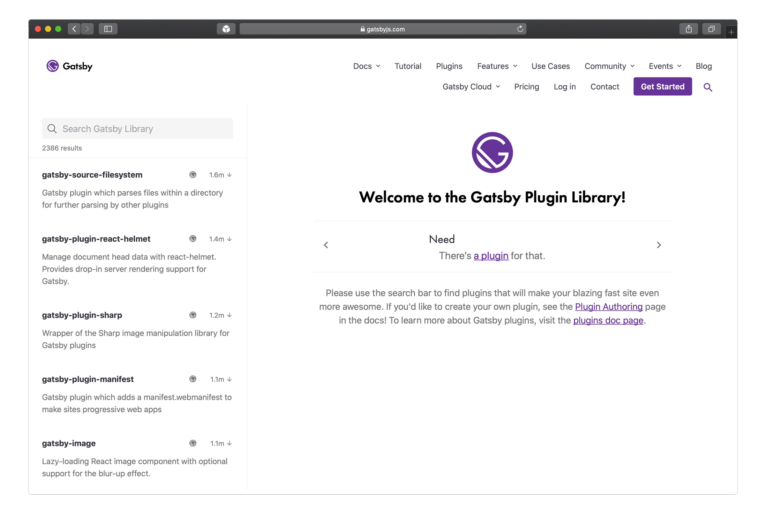766x532 pixels.
Task: Open the Safari share button
Action: (688, 29)
